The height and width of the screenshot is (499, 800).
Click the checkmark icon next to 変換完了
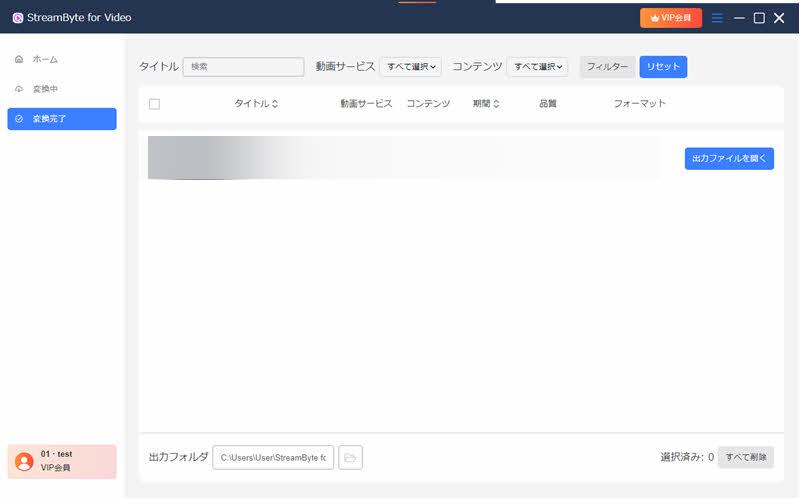click(x=19, y=119)
